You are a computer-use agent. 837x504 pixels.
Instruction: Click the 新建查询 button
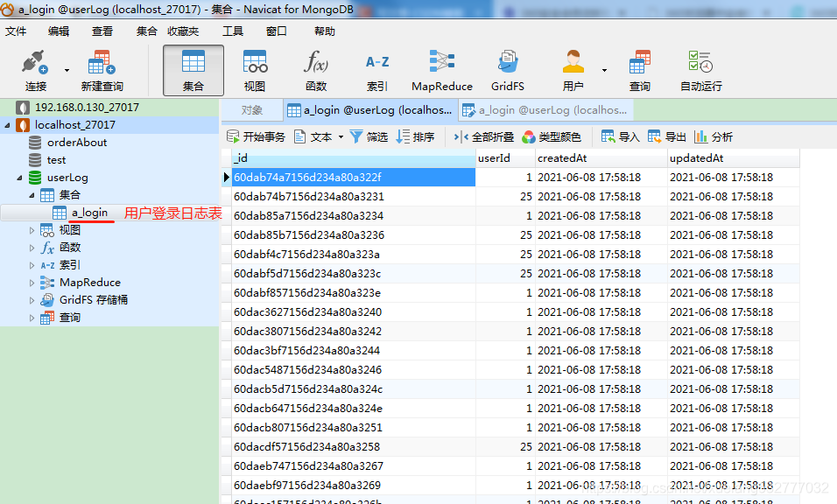(100, 70)
